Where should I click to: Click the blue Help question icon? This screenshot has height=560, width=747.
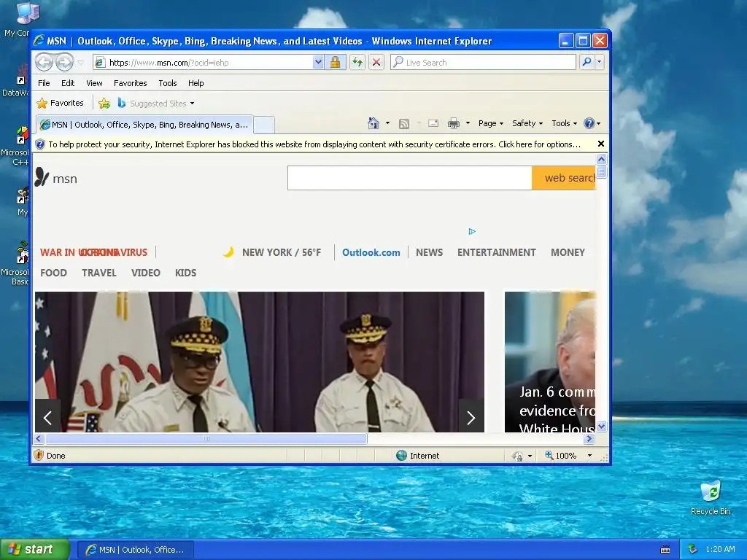(x=589, y=123)
